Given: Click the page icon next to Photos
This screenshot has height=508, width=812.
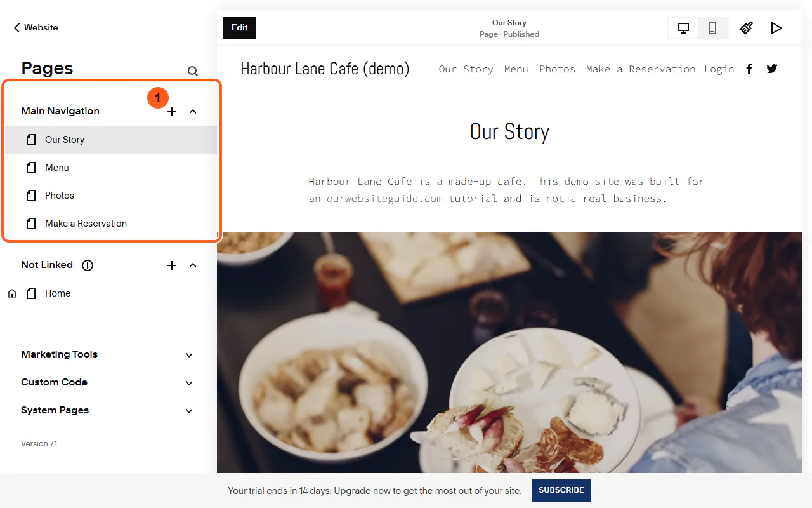Looking at the screenshot, I should coord(31,196).
